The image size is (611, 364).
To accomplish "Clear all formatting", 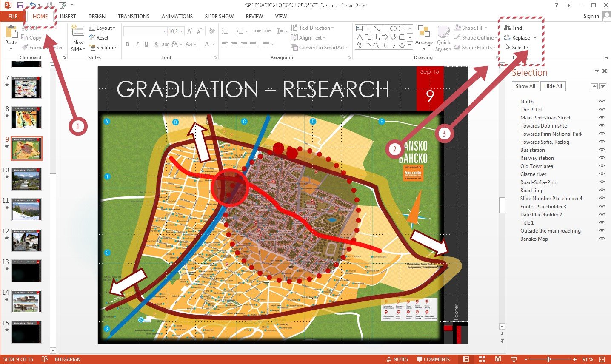I will pos(212,31).
